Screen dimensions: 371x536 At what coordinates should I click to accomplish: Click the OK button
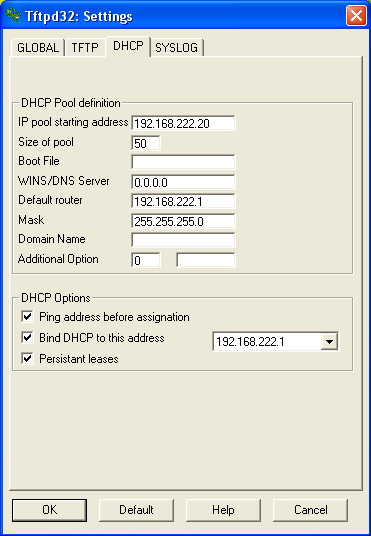pyautogui.click(x=50, y=510)
